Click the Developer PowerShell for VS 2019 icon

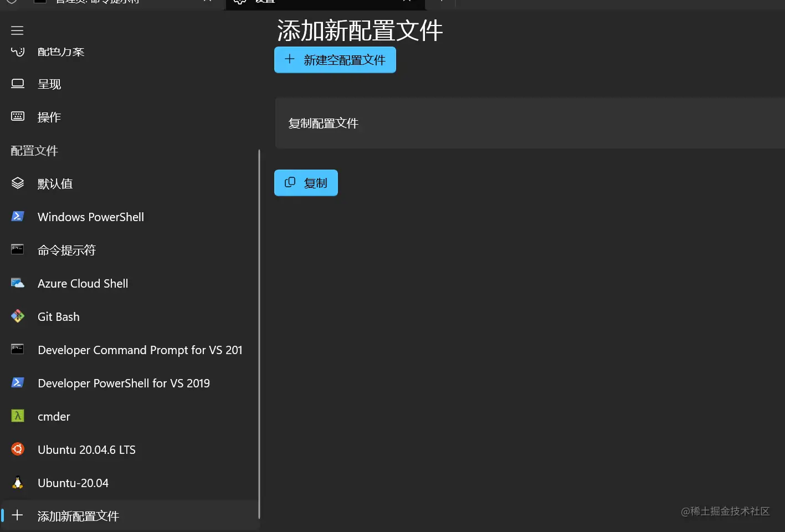[18, 382]
